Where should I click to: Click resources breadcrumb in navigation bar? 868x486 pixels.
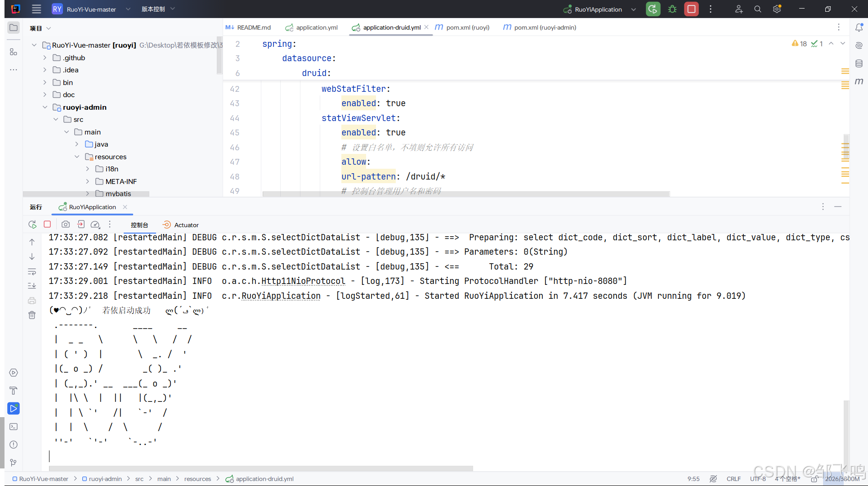(x=197, y=479)
